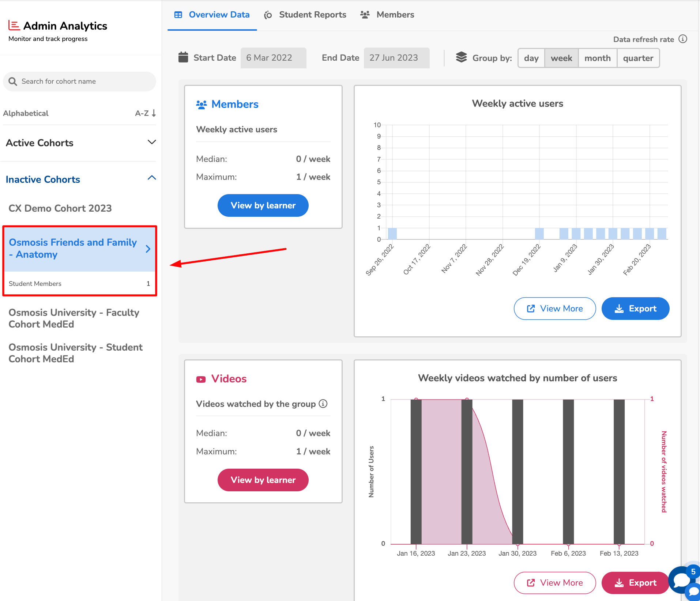Click the Members people icon in the card heading
Image resolution: width=700 pixels, height=601 pixels.
click(202, 105)
